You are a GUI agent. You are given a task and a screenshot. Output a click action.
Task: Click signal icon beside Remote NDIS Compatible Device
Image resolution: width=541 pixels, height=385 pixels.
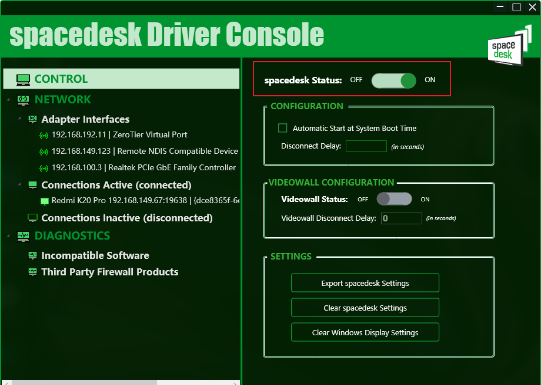coord(43,151)
